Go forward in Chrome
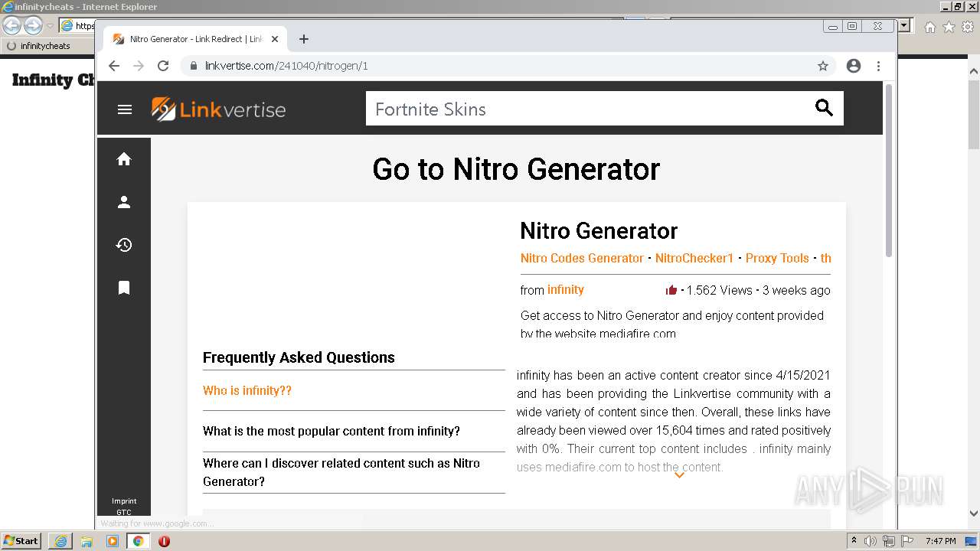The width and height of the screenshot is (980, 551). tap(139, 66)
